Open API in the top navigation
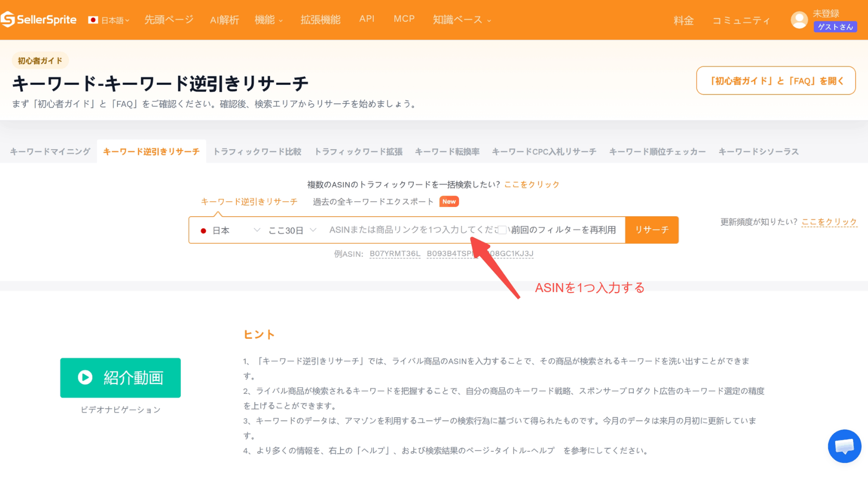Image resolution: width=868 pixels, height=489 pixels. coord(367,19)
